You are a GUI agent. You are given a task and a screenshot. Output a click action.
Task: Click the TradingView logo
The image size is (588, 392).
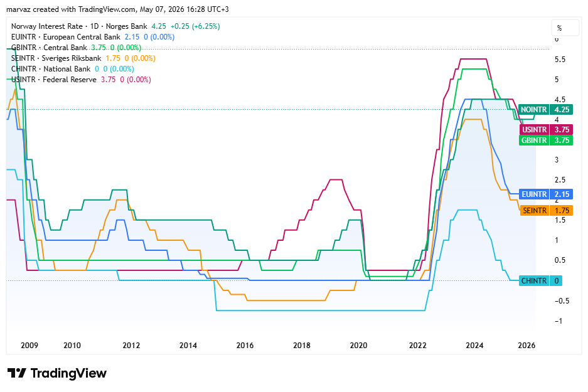(57, 373)
